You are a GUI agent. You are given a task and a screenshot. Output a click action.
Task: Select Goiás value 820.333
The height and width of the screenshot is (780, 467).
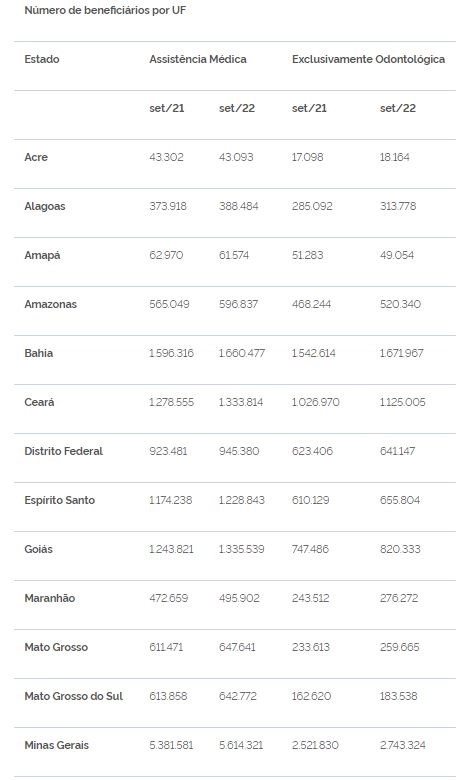(x=400, y=549)
